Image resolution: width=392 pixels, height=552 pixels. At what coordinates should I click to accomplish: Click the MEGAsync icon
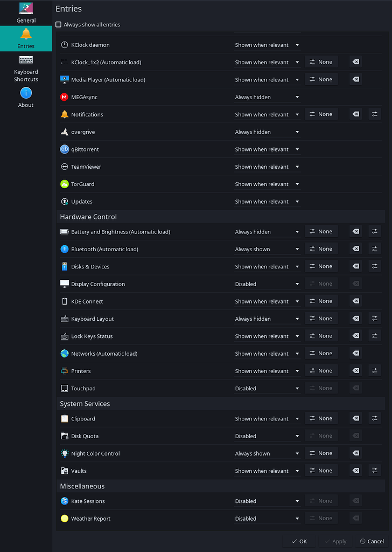tap(66, 96)
